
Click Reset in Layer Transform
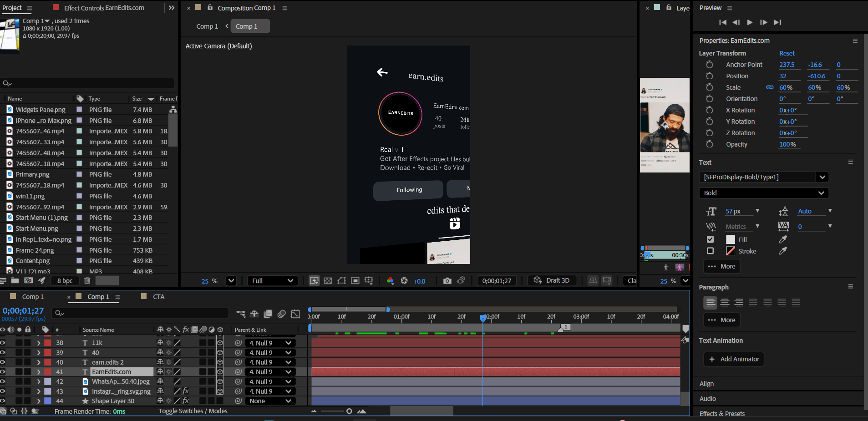pyautogui.click(x=787, y=53)
